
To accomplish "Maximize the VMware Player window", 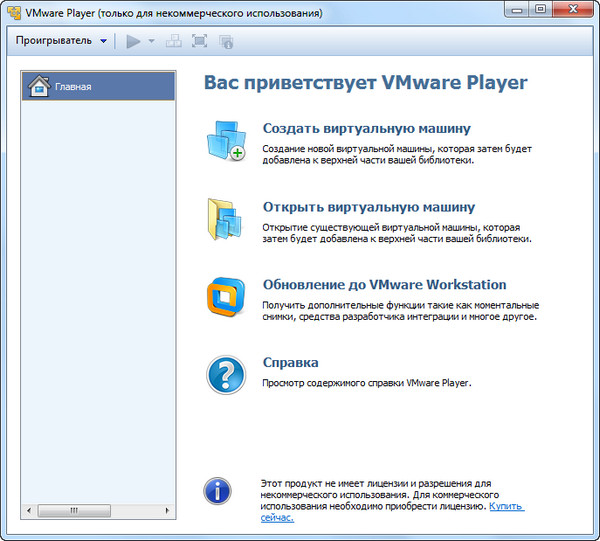I will point(540,9).
